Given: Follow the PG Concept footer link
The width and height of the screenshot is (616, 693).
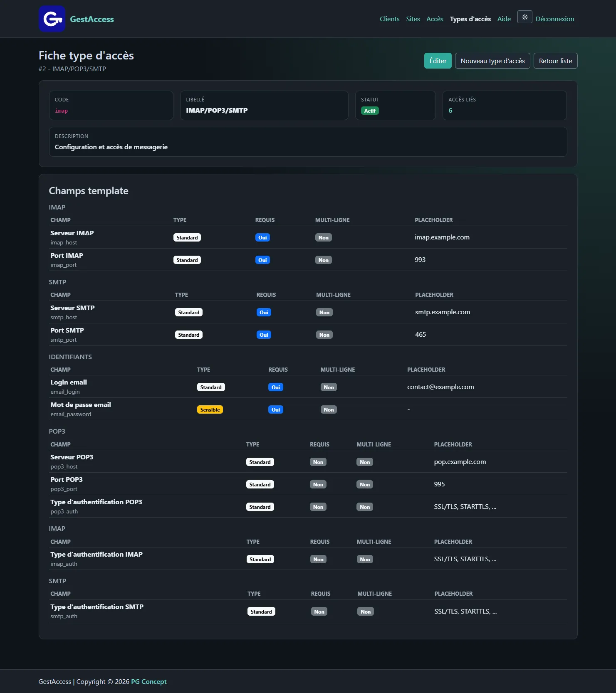Looking at the screenshot, I should (x=149, y=681).
